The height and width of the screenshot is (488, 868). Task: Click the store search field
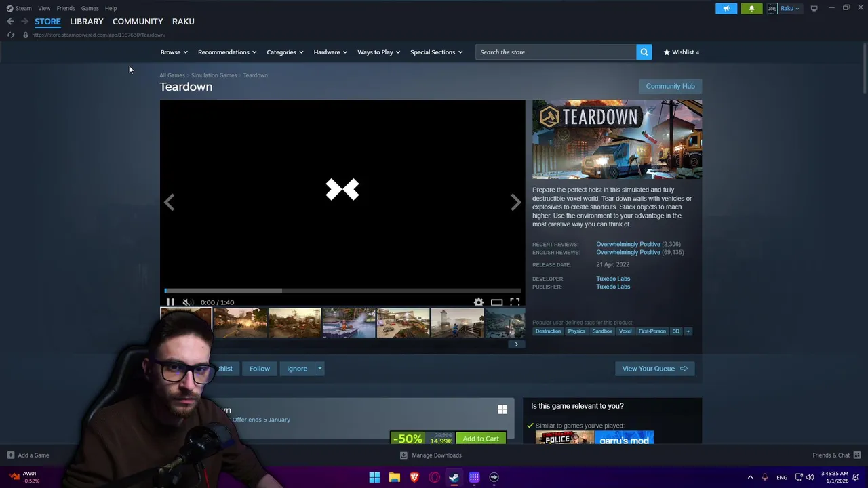[555, 52]
